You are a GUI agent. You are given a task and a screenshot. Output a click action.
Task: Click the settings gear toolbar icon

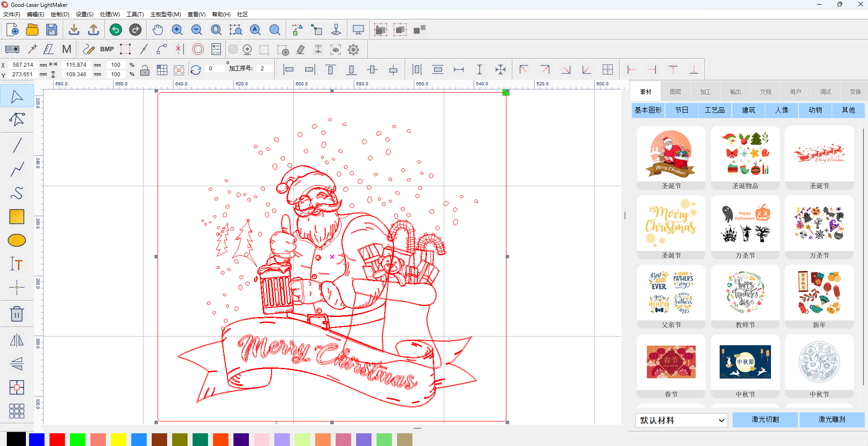click(x=353, y=50)
